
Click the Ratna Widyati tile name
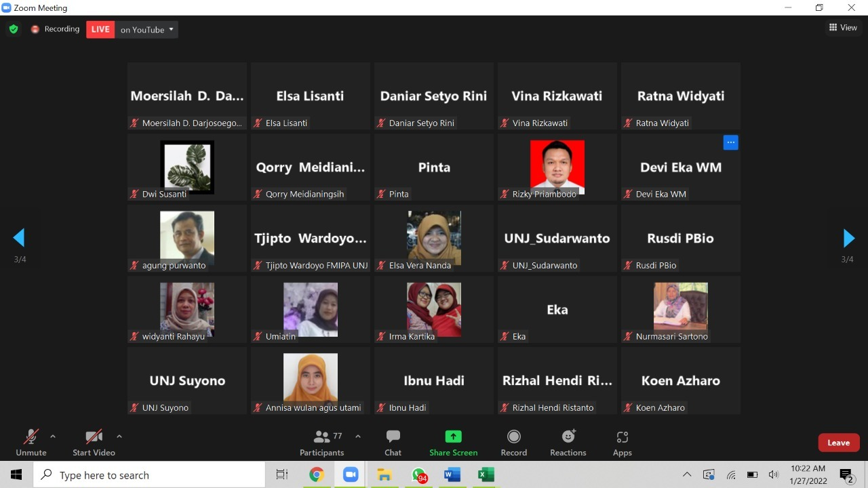tap(681, 96)
